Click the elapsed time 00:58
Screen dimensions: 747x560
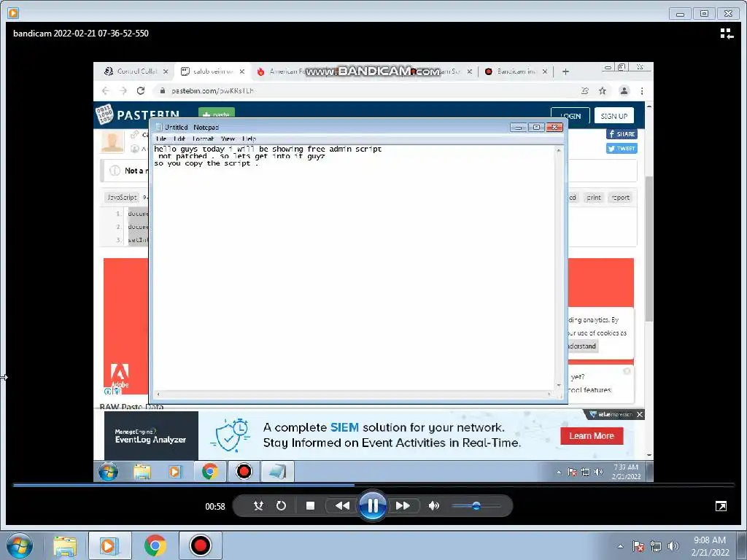click(x=215, y=507)
